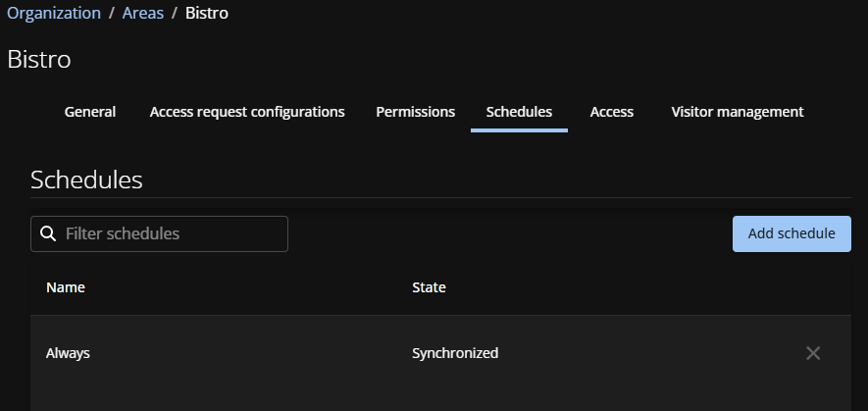Go to the Areas breadcrumb link
The image size is (868, 411).
point(142,14)
